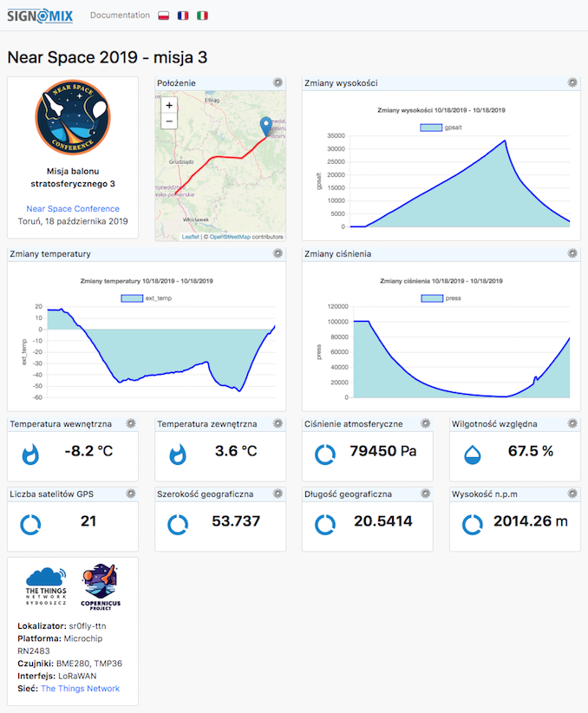Zoom in on the map
The width and height of the screenshot is (588, 713).
pyautogui.click(x=169, y=105)
